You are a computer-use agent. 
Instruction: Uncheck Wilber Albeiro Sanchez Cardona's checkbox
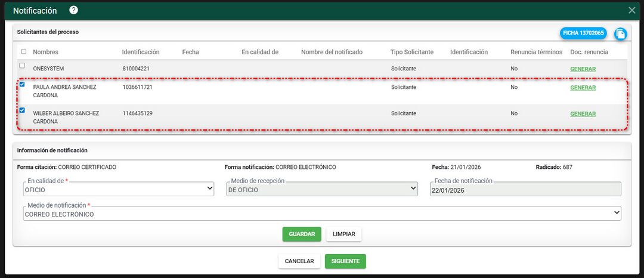[23, 110]
